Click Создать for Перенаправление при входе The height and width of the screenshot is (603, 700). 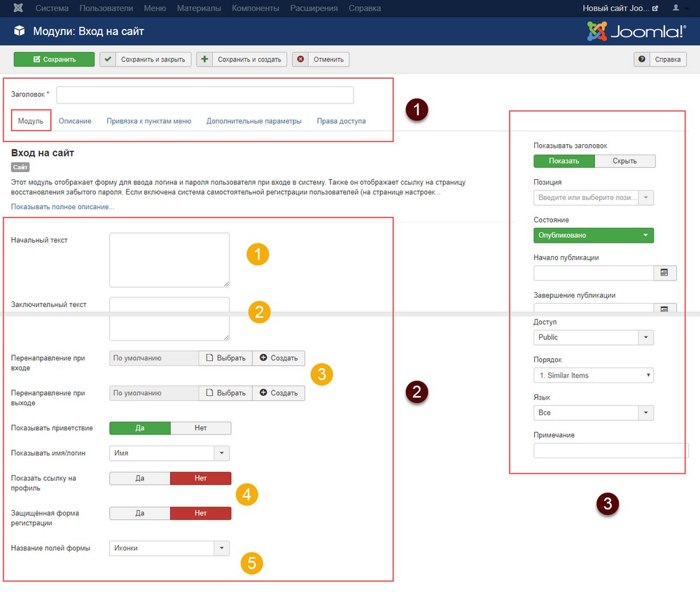[279, 358]
